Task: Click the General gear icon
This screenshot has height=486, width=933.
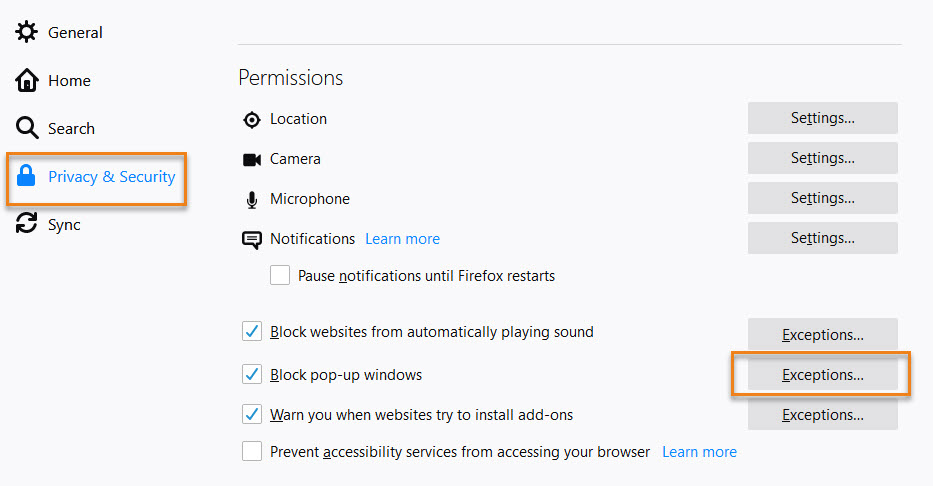Action: 26,32
